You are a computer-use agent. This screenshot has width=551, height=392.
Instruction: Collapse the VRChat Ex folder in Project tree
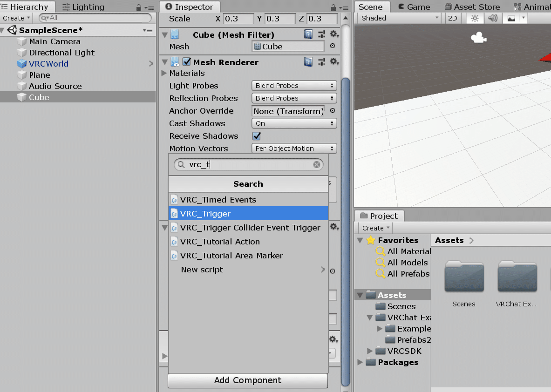click(369, 317)
